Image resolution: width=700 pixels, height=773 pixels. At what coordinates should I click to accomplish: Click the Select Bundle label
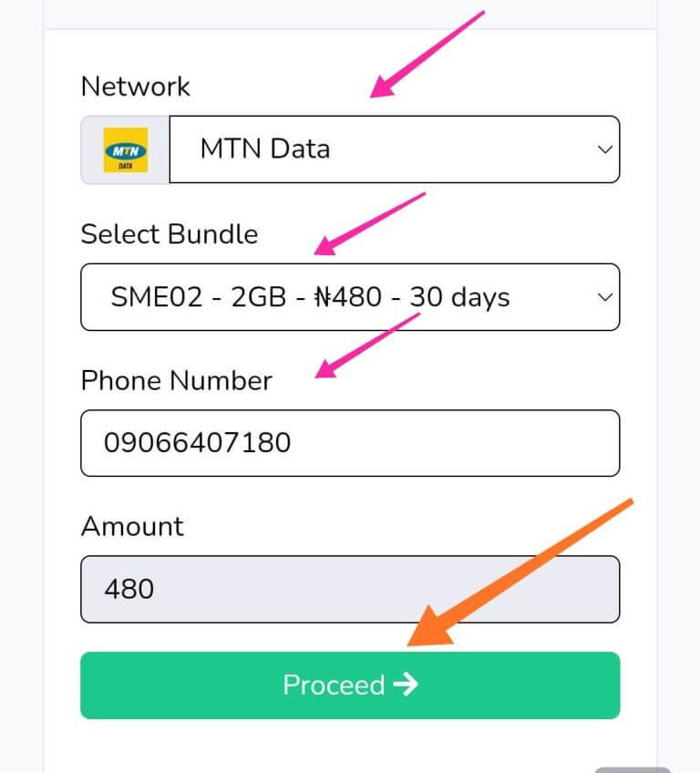click(169, 234)
